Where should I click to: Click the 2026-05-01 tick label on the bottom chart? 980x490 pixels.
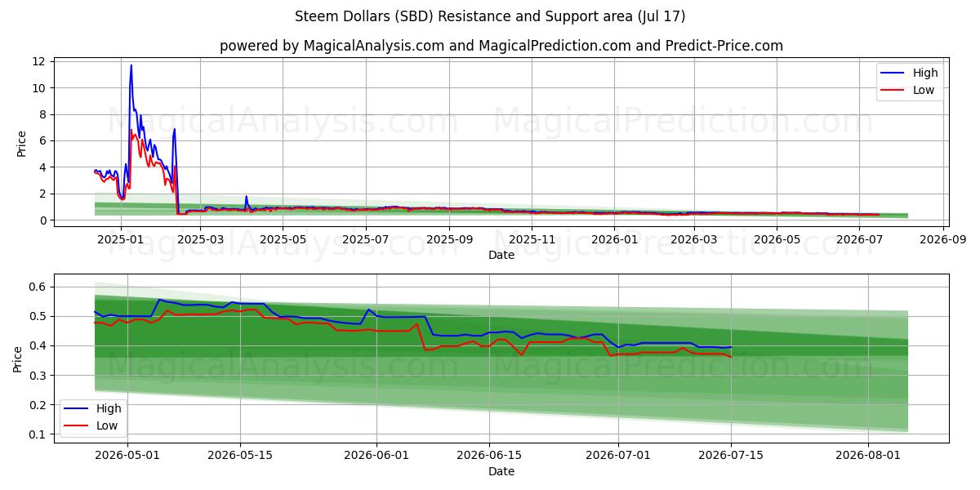pyautogui.click(x=129, y=456)
